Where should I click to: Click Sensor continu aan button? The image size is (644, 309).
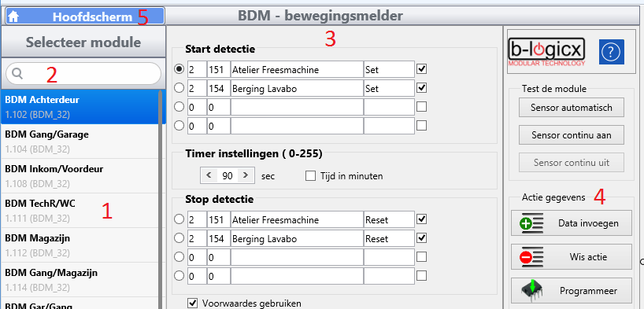point(572,135)
